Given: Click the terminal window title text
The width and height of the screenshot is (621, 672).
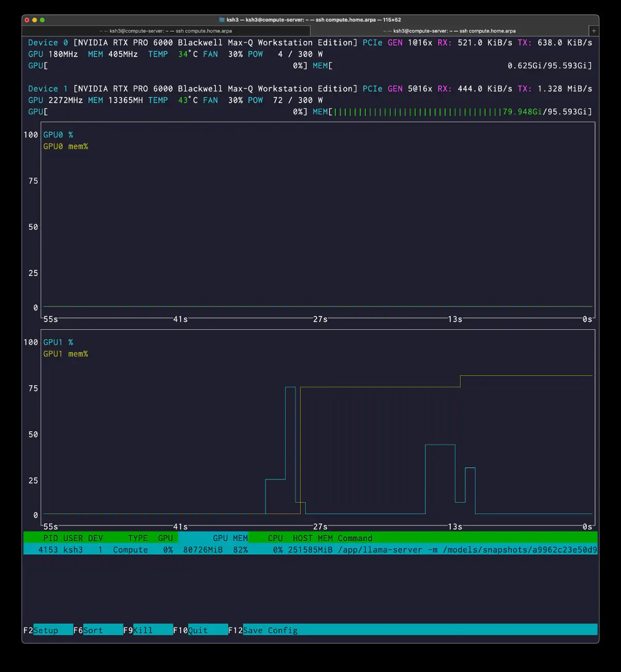Looking at the screenshot, I should (314, 20).
